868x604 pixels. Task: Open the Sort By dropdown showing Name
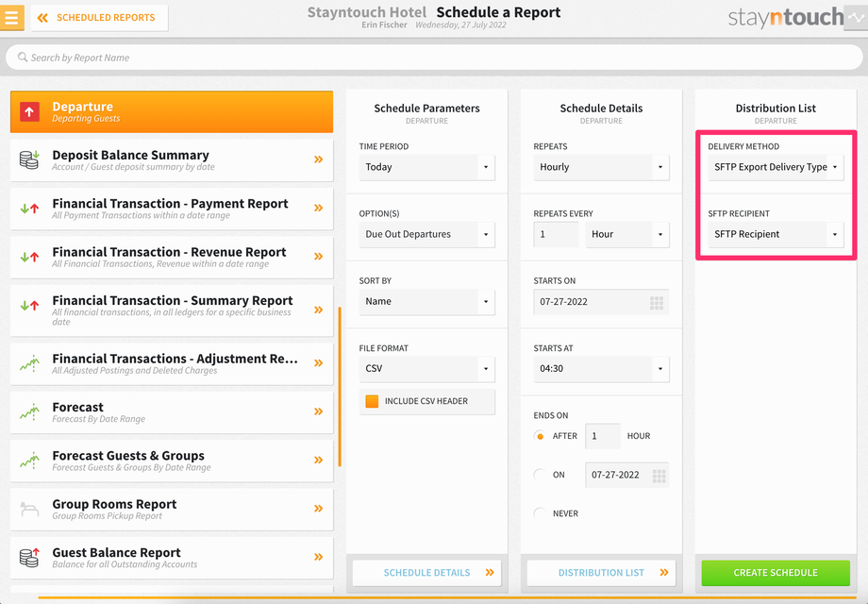tap(426, 302)
